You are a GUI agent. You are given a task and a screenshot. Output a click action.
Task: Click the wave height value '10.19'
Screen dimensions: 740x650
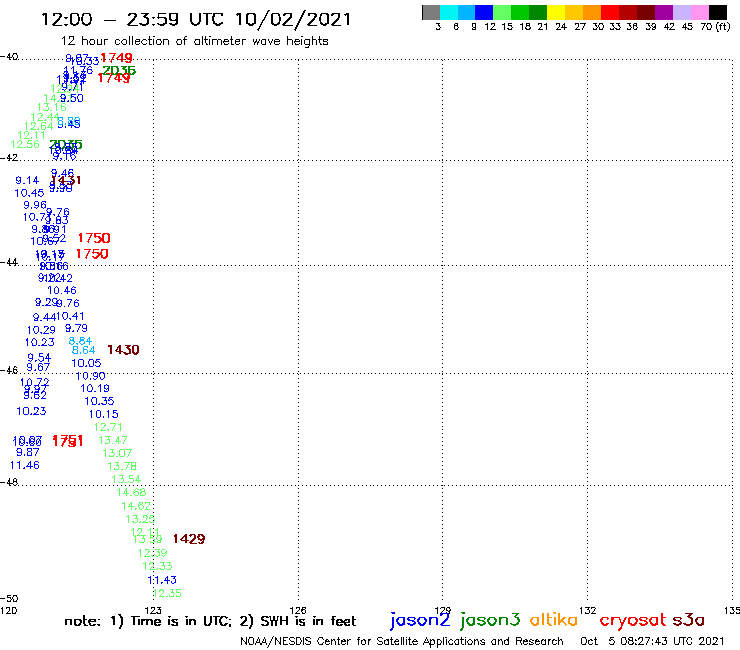95,388
